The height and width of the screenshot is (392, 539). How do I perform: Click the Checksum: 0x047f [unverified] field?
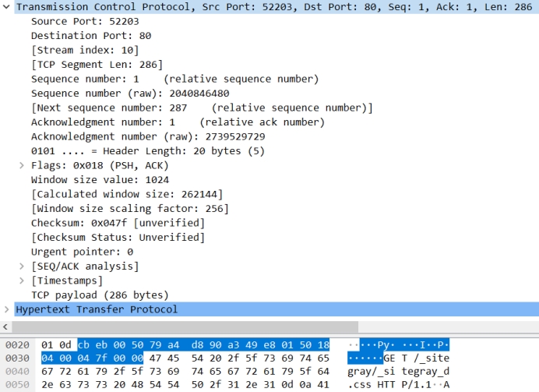click(118, 223)
